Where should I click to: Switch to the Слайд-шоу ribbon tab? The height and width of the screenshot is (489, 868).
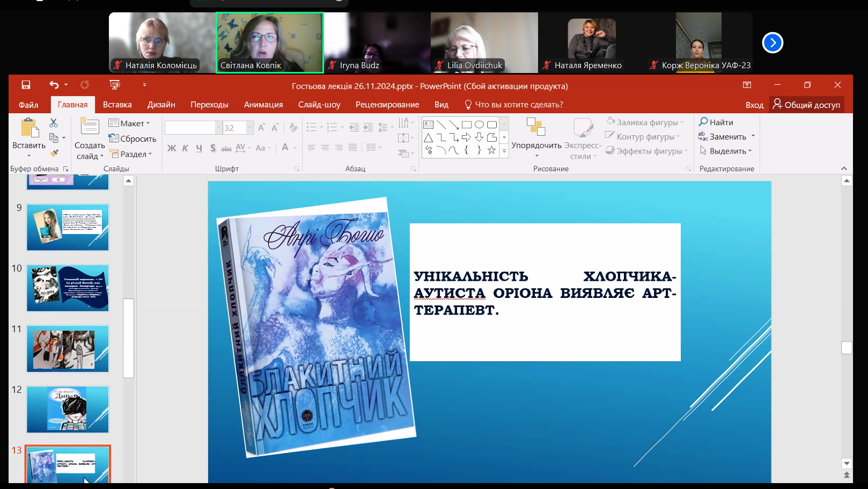pyautogui.click(x=319, y=105)
